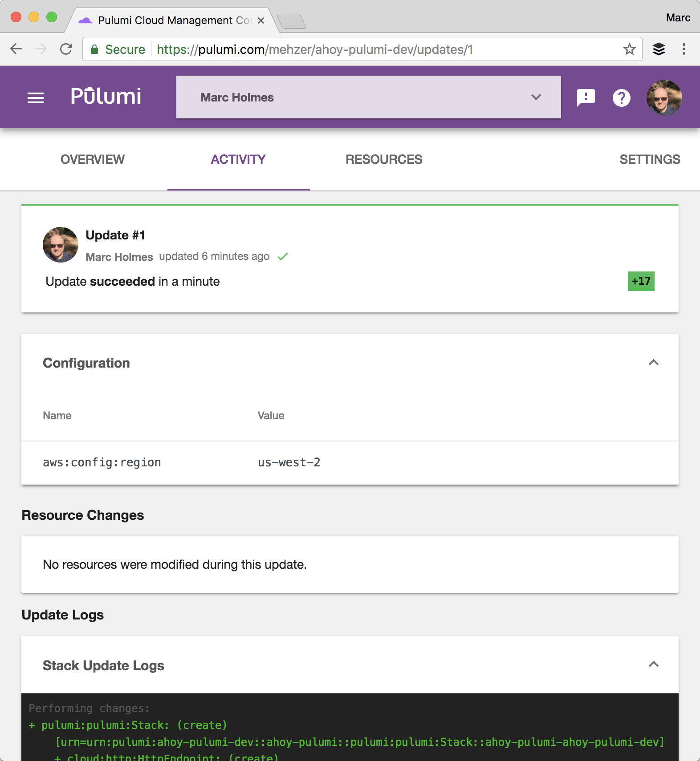Switch to the Resources tab
Screen dimensions: 700x761
click(x=384, y=159)
